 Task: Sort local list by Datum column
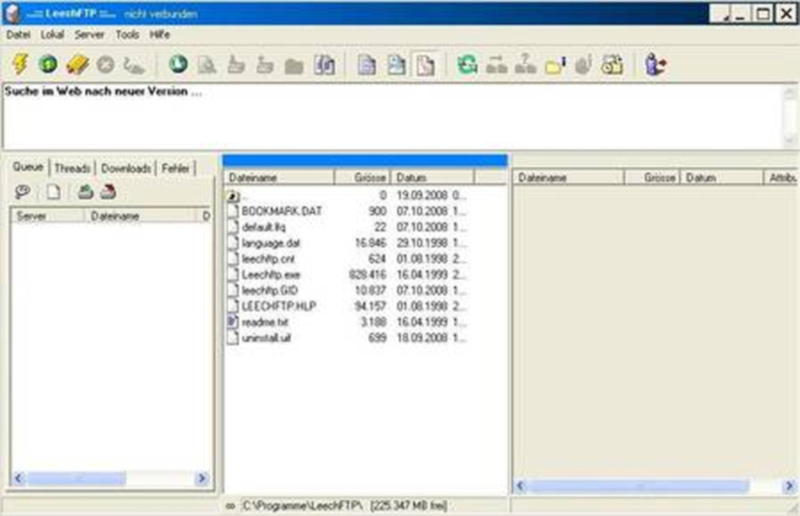[x=433, y=178]
